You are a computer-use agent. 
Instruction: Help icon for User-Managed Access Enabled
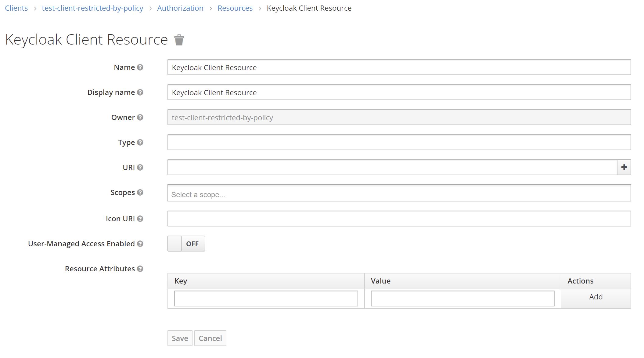140,244
